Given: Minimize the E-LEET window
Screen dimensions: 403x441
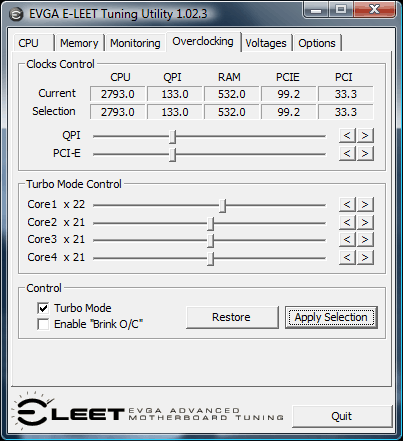Looking at the screenshot, I should click(316, 9).
